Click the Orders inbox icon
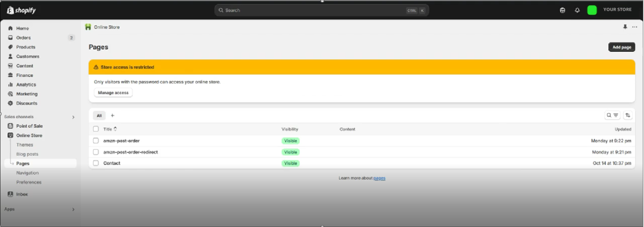644x227 pixels. [x=10, y=38]
